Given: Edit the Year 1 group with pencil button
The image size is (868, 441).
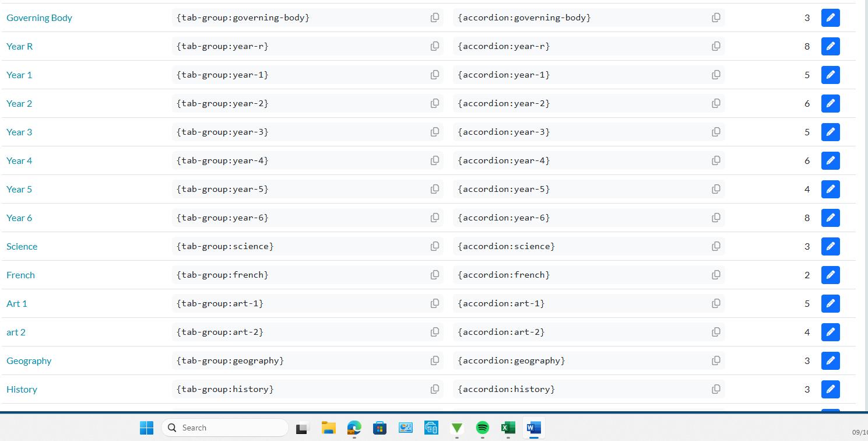Looking at the screenshot, I should pos(830,75).
